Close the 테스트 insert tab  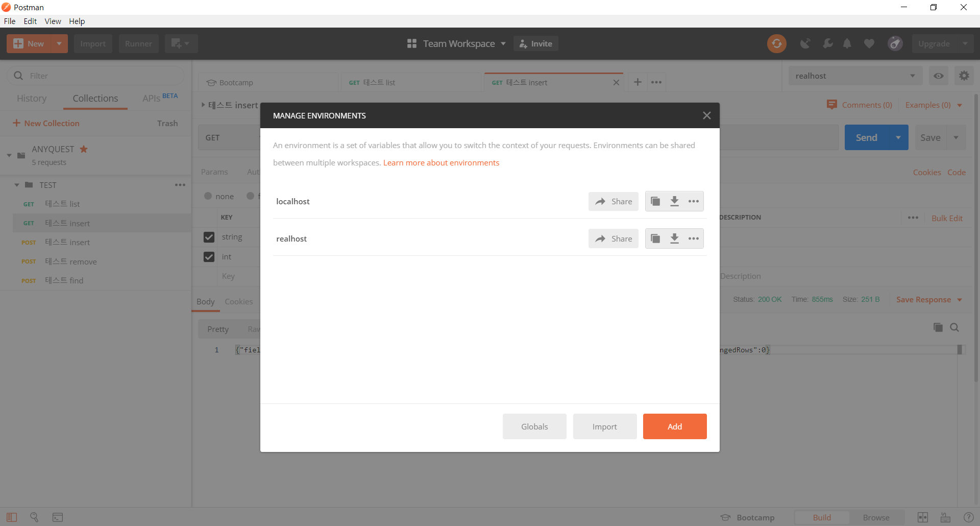(x=616, y=83)
